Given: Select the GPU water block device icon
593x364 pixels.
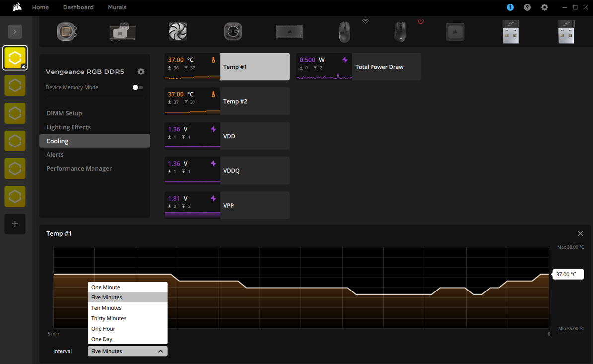Looking at the screenshot, I should [x=123, y=31].
